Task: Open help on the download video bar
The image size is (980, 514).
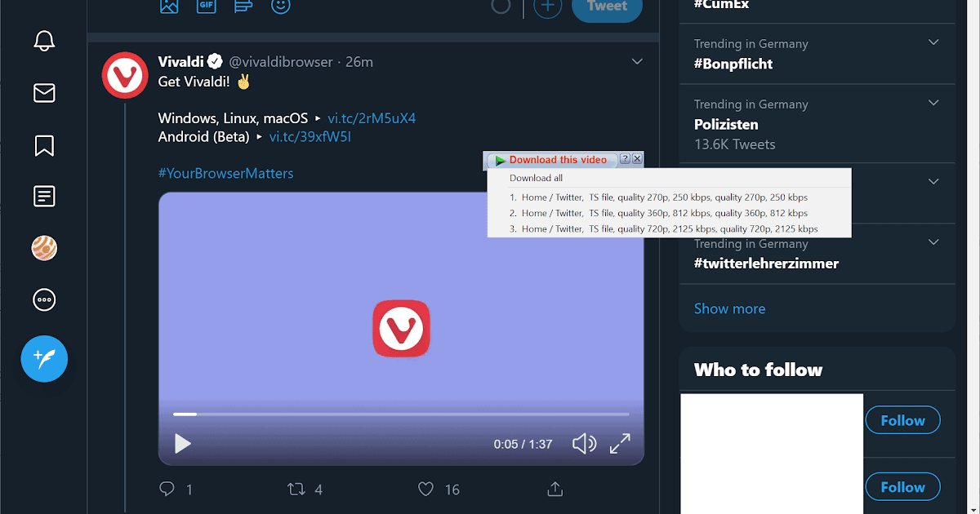Action: pos(625,159)
